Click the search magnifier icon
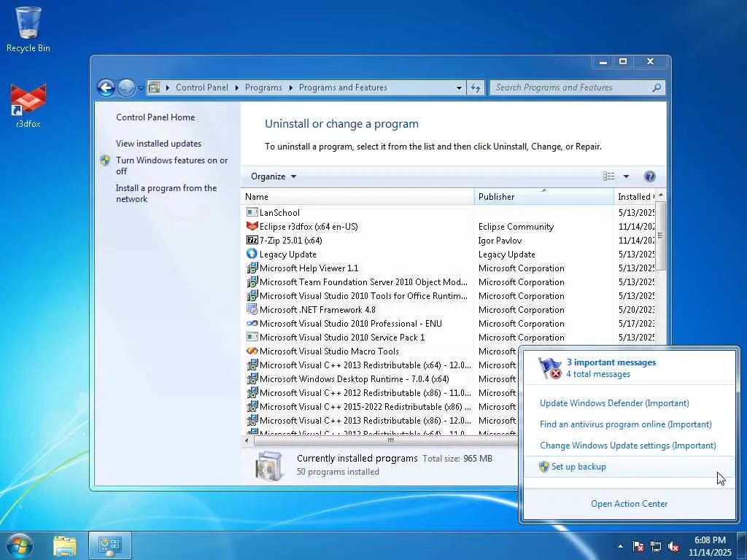 (x=657, y=87)
